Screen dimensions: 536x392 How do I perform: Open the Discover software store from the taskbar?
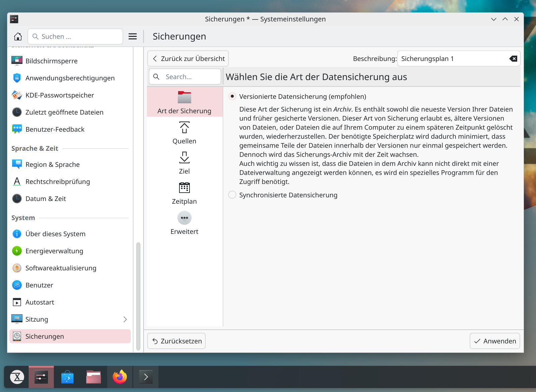click(x=67, y=377)
